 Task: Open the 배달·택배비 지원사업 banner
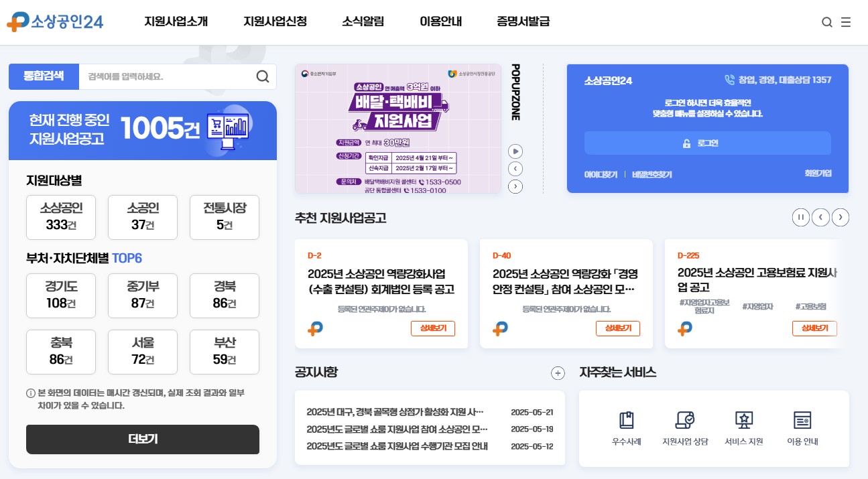[398, 129]
